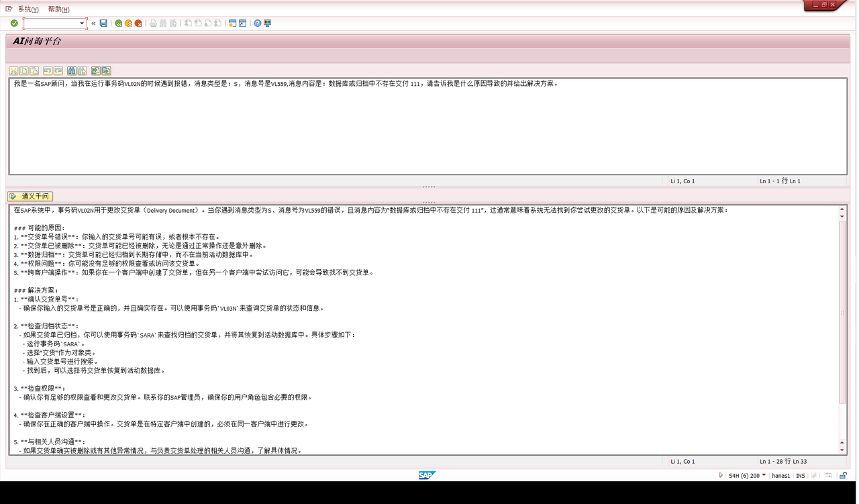The height and width of the screenshot is (504, 859).
Task: Click the First Page icon
Action: [x=188, y=23]
